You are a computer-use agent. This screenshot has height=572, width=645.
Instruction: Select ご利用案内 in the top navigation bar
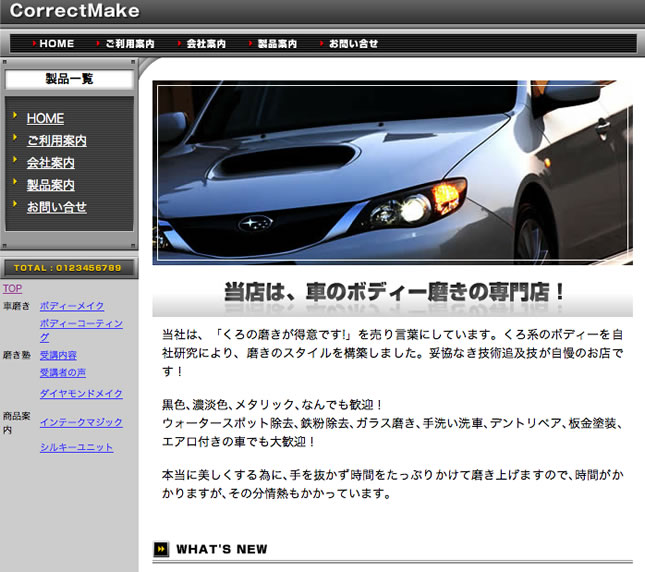129,44
